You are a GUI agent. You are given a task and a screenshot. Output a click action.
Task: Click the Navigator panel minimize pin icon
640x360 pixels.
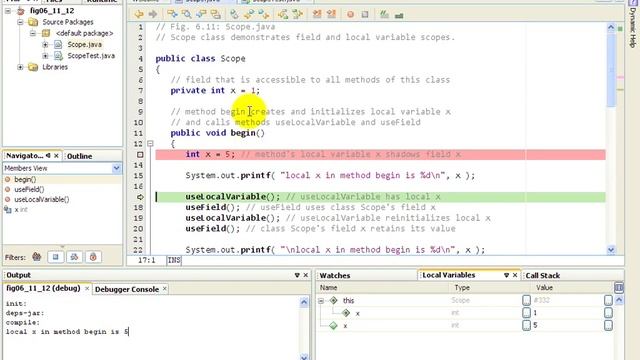tap(48, 156)
